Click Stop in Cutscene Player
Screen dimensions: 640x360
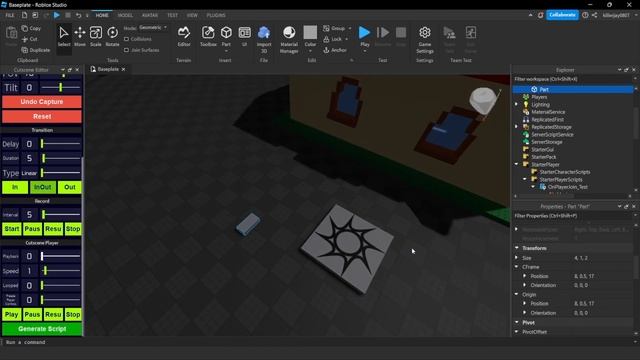click(73, 315)
